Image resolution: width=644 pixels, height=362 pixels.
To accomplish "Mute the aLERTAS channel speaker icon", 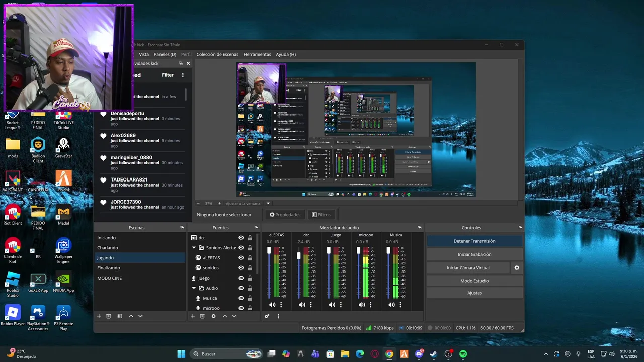I will click(x=272, y=305).
